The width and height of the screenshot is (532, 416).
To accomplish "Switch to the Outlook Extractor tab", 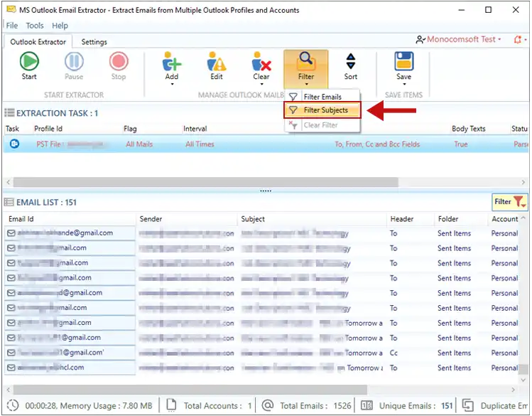I will pos(38,42).
